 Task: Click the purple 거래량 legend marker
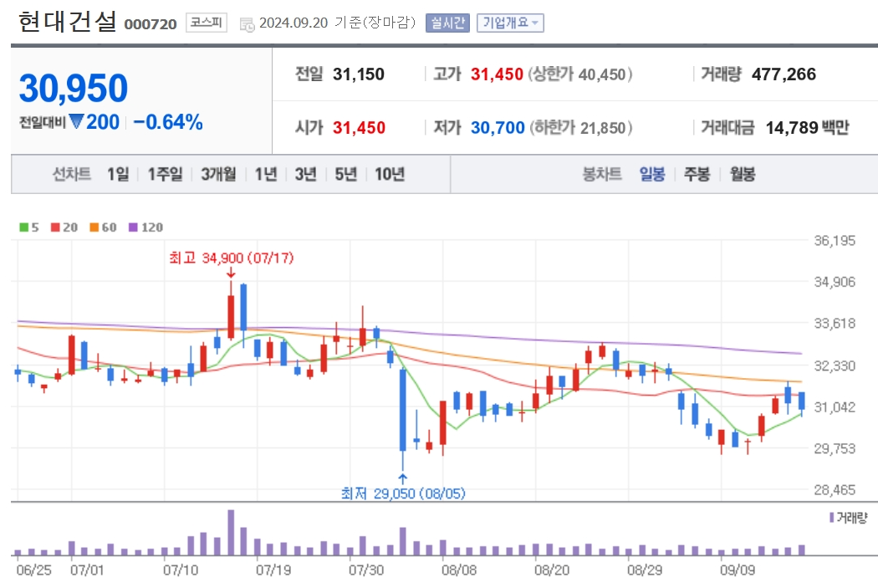pos(831,518)
